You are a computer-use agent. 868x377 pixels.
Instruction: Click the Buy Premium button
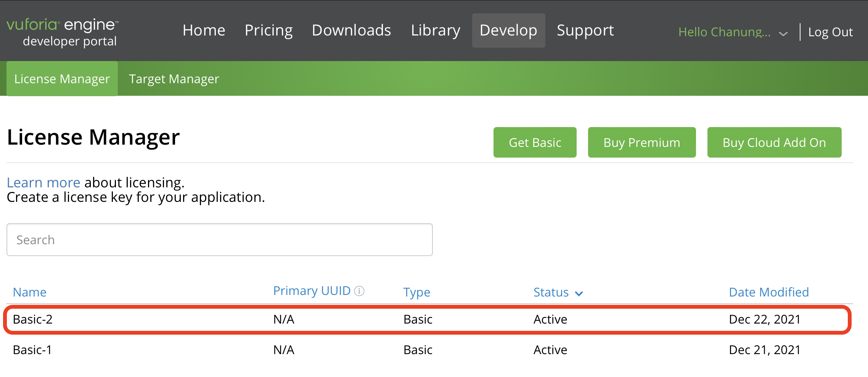point(642,142)
